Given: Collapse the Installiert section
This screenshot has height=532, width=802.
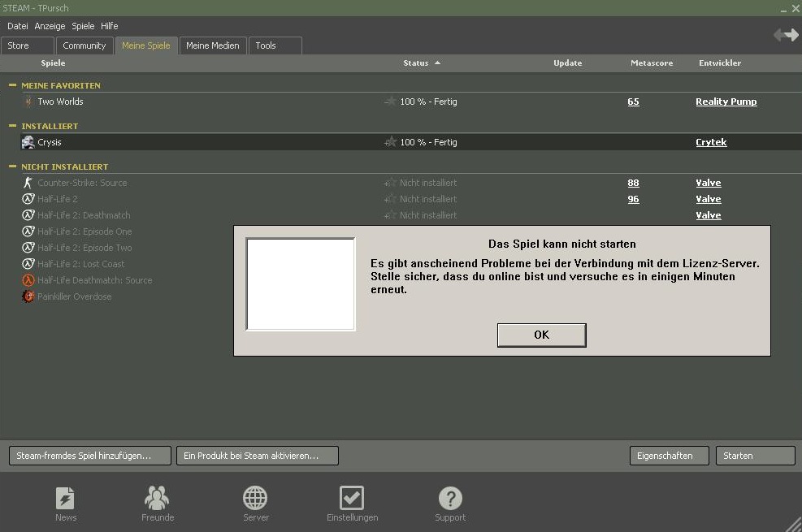Looking at the screenshot, I should 13,125.
